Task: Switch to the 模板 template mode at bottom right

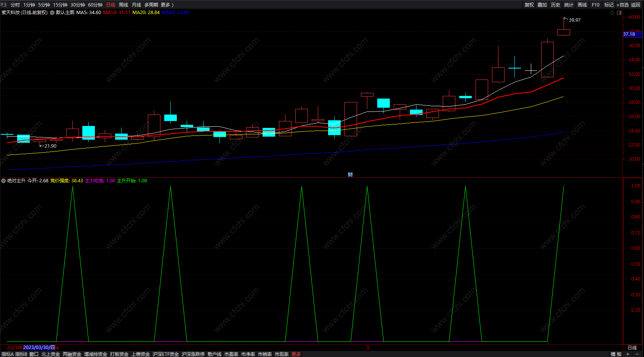Action: tap(616, 354)
